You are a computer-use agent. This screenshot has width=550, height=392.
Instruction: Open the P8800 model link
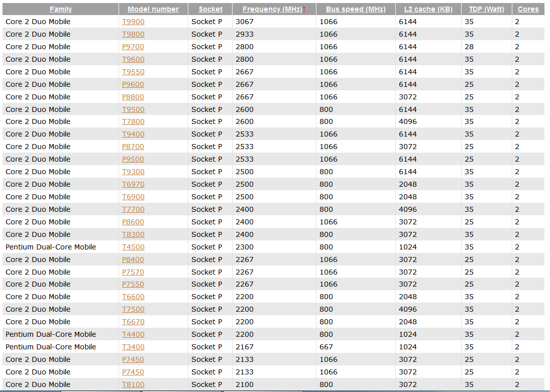(x=133, y=97)
